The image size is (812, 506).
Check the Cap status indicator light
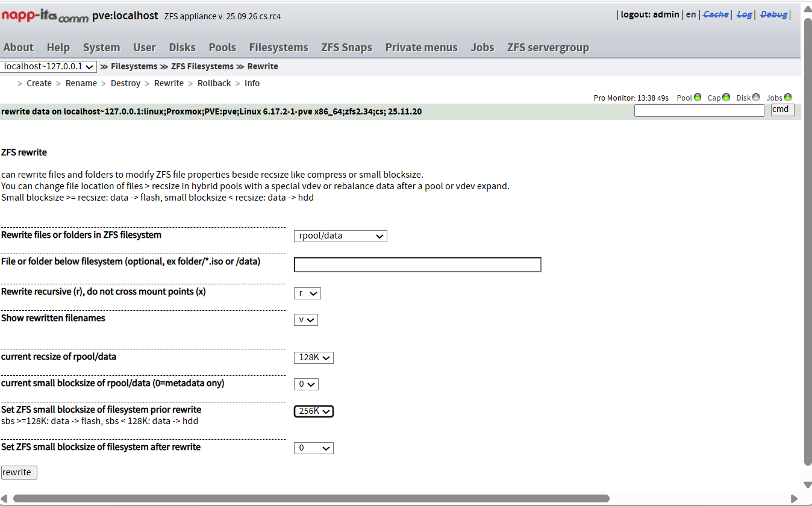click(x=726, y=97)
